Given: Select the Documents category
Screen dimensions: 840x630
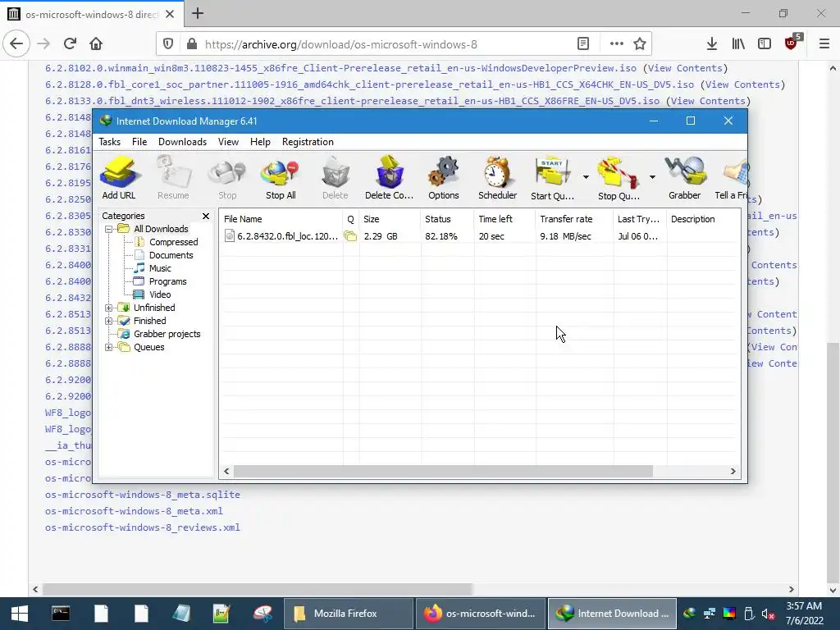Looking at the screenshot, I should point(171,255).
